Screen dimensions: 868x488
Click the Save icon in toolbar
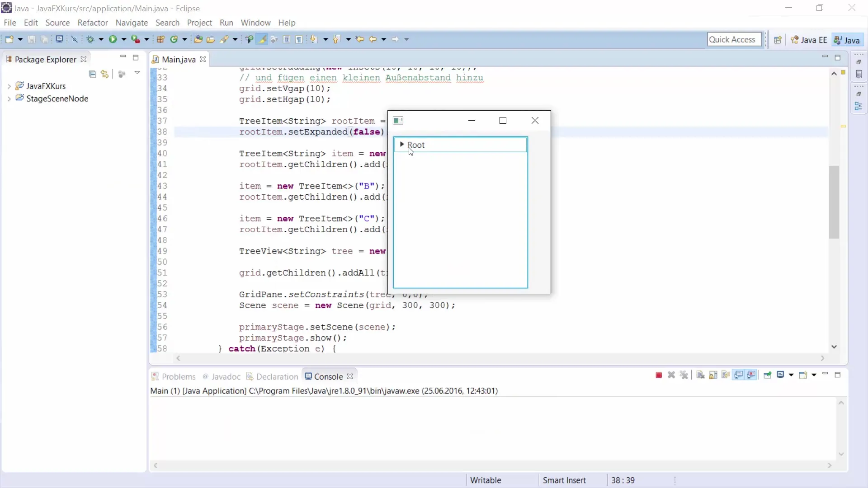[x=32, y=39]
